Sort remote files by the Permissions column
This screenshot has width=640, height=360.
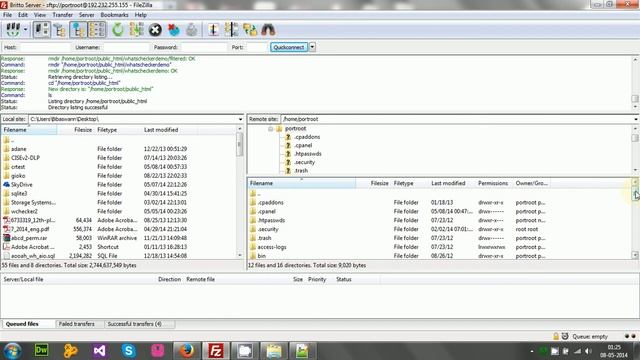click(x=493, y=183)
